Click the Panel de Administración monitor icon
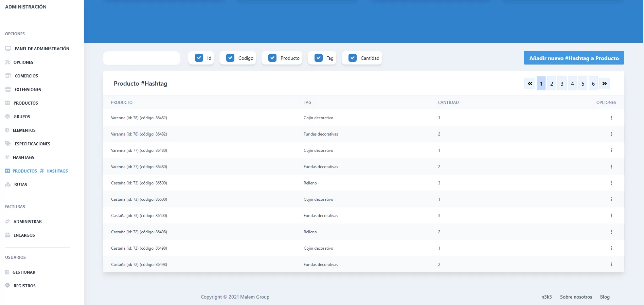644x305 pixels. coord(8,49)
